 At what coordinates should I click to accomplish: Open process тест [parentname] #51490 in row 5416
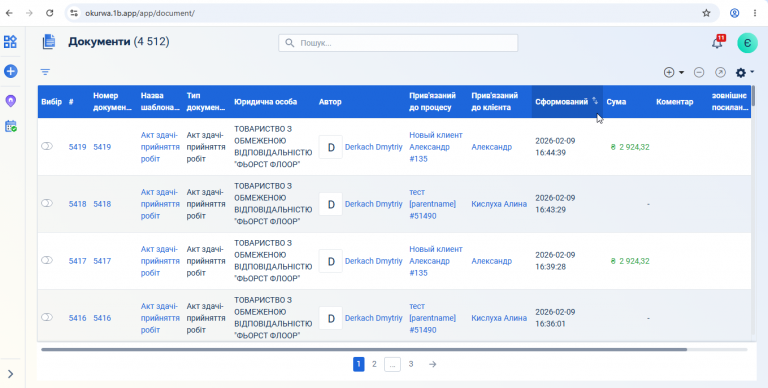tap(432, 318)
